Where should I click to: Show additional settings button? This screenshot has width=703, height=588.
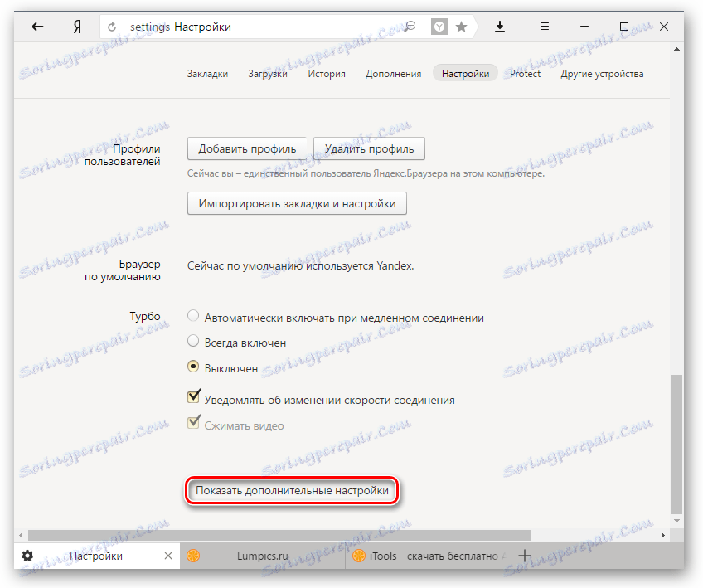292,491
